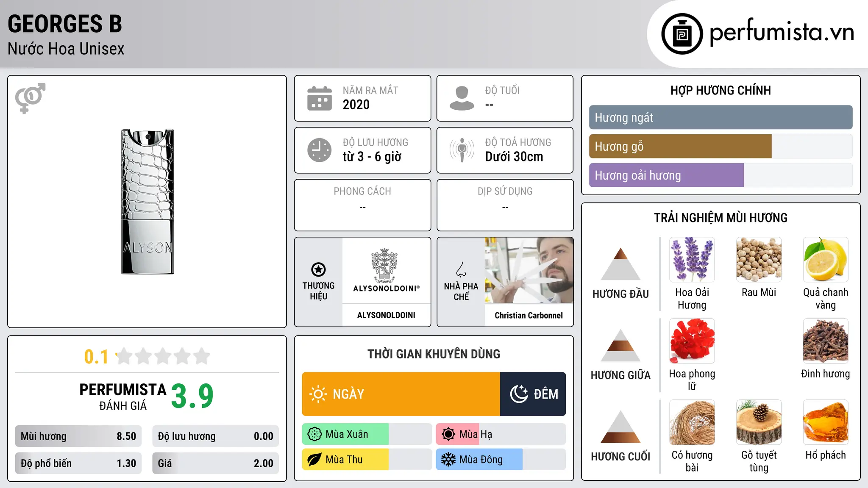The height and width of the screenshot is (488, 868).
Task: Click the star badge icon above Thương hiệu
Action: (318, 269)
